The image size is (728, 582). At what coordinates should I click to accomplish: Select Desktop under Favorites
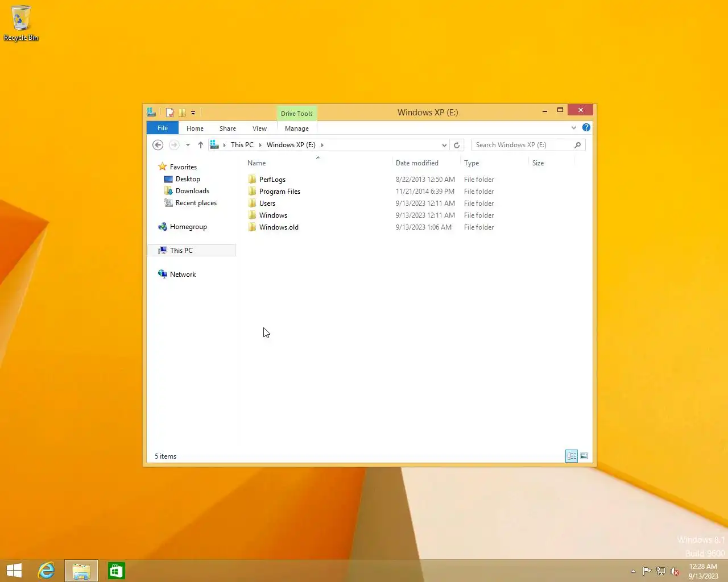(x=188, y=179)
